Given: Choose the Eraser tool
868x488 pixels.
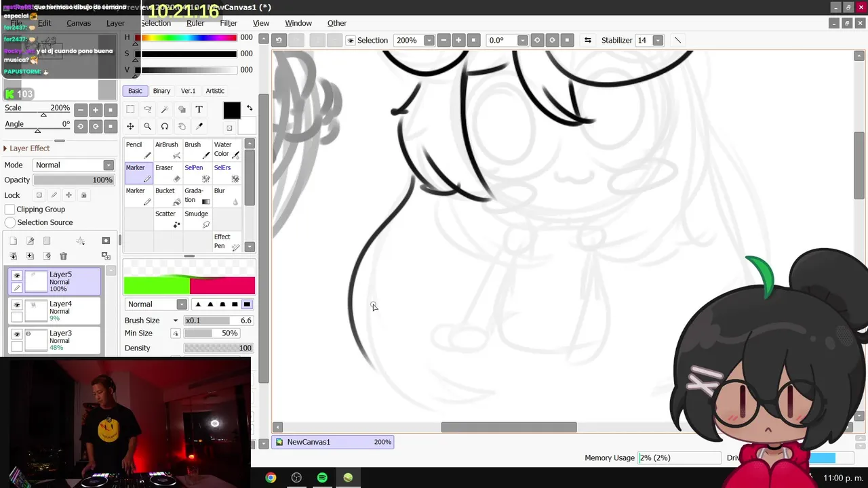Looking at the screenshot, I should pyautogui.click(x=168, y=173).
